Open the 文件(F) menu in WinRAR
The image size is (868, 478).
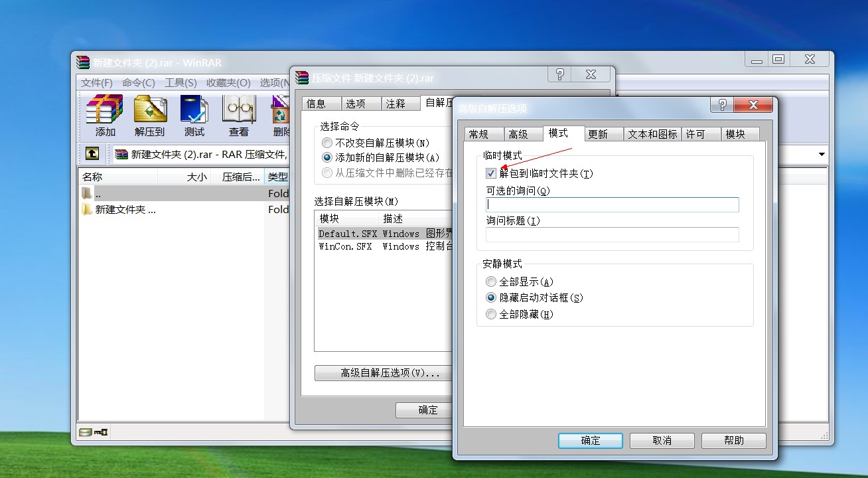pyautogui.click(x=97, y=83)
